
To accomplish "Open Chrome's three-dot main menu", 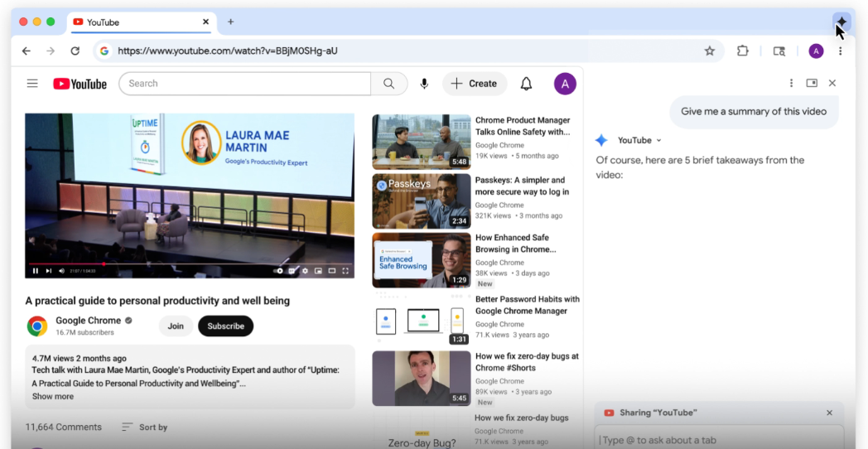I will coord(840,51).
